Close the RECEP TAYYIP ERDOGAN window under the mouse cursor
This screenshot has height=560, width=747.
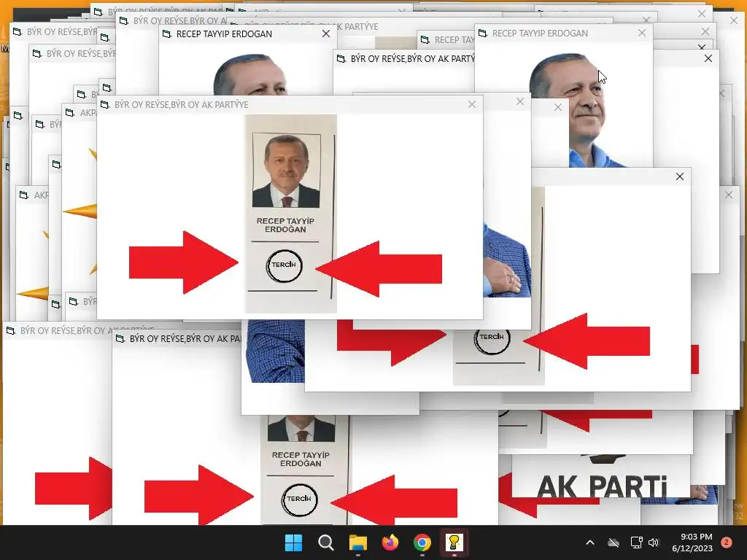pyautogui.click(x=642, y=33)
